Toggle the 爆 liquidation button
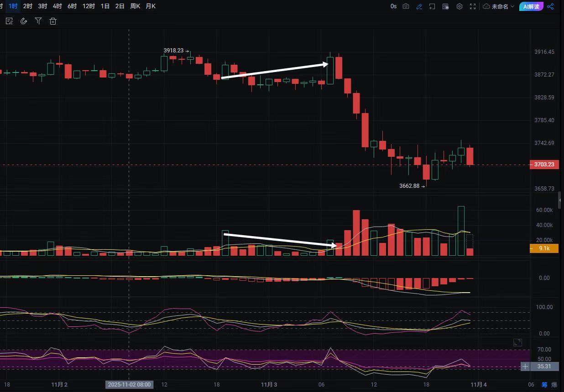The height and width of the screenshot is (392, 564). (x=554, y=385)
